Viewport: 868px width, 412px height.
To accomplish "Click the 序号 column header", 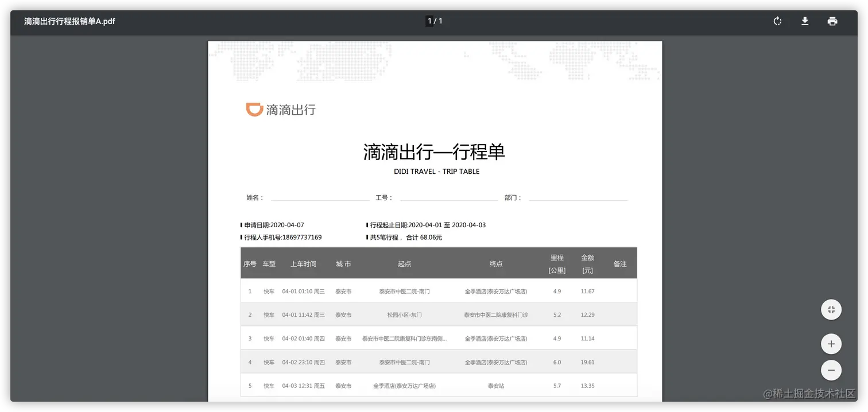I will pyautogui.click(x=250, y=264).
